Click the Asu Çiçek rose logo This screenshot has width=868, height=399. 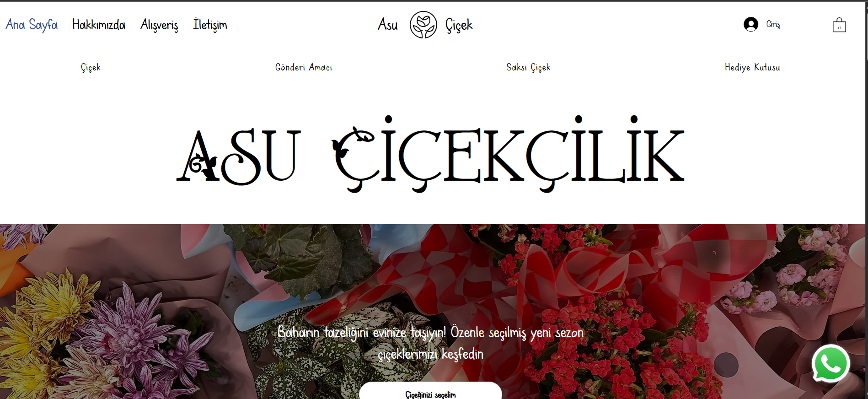423,25
